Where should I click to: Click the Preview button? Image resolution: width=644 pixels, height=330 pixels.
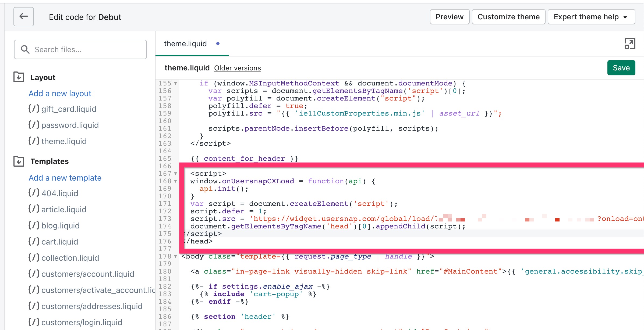click(450, 17)
